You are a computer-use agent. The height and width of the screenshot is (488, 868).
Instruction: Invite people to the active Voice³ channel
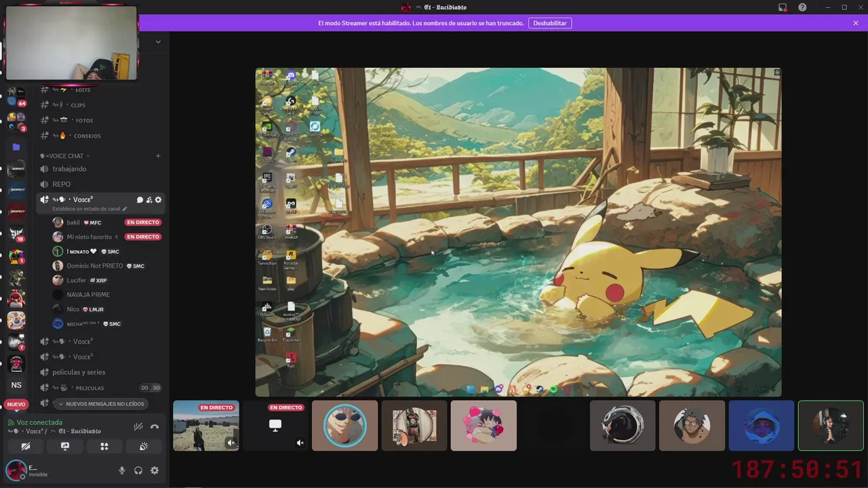149,200
